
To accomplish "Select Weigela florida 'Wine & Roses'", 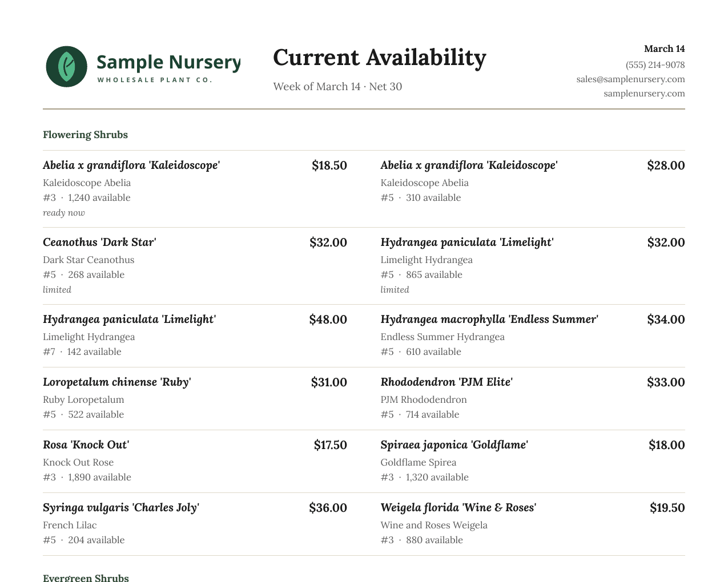I will pos(458,508).
